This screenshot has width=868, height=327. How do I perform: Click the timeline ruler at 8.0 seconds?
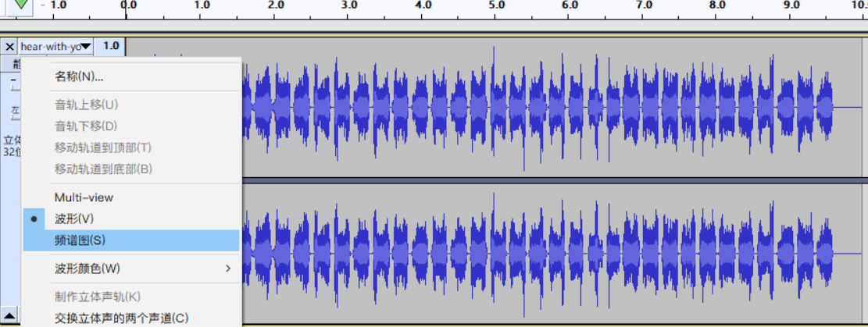tap(717, 5)
